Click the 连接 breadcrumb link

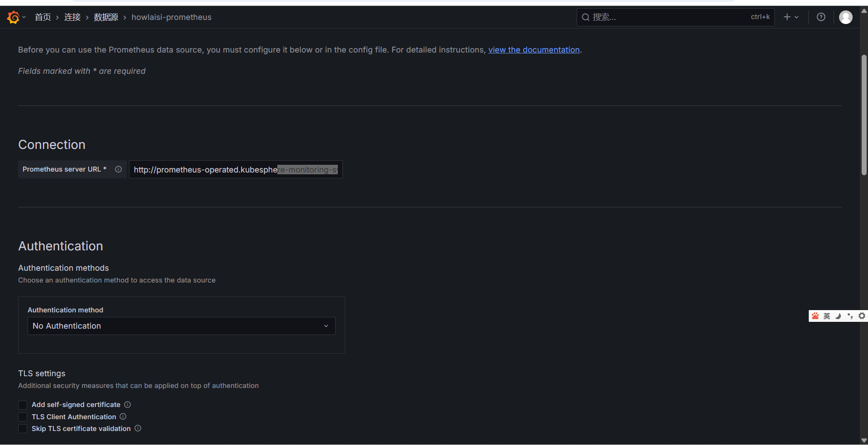(x=72, y=17)
